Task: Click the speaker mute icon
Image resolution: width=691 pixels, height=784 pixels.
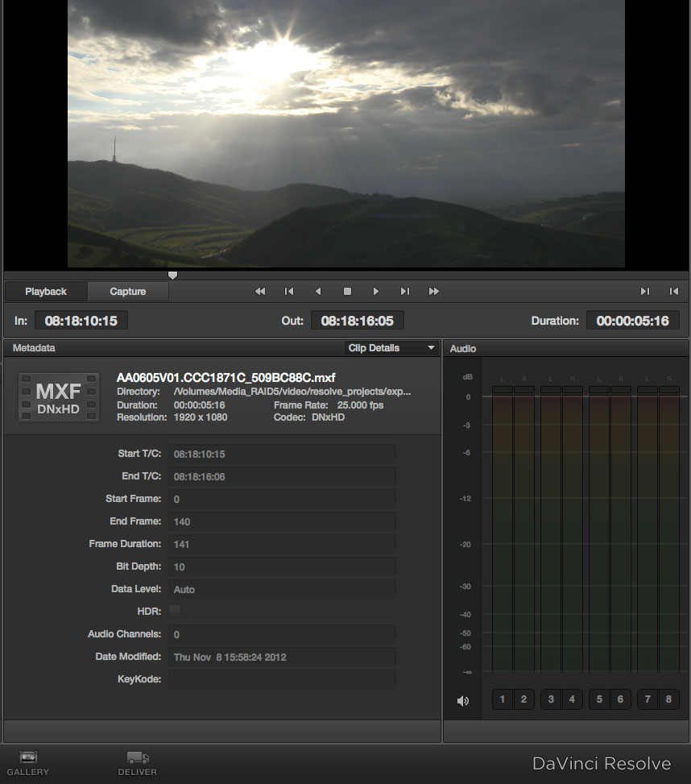Action: click(463, 700)
